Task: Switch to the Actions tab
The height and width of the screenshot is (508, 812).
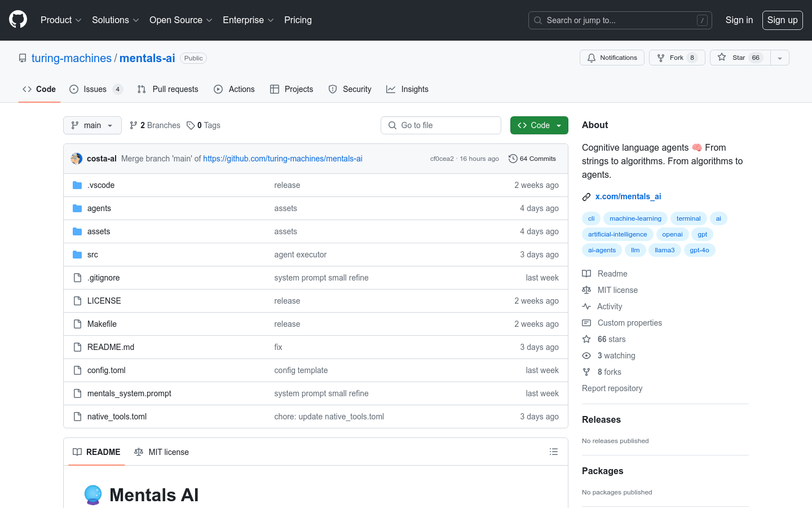Action: click(235, 89)
